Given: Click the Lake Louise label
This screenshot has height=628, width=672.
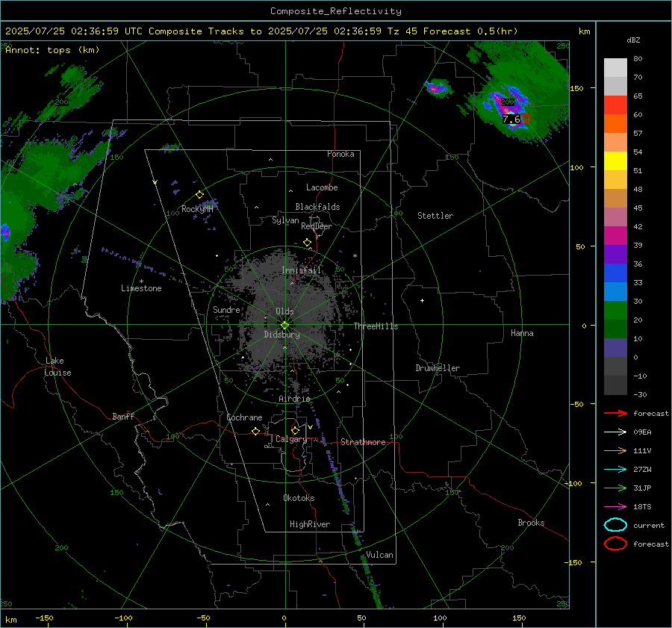Looking at the screenshot, I should [x=57, y=367].
